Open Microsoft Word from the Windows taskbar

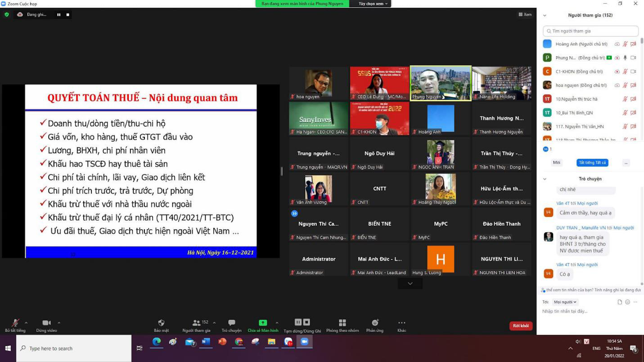point(206,342)
